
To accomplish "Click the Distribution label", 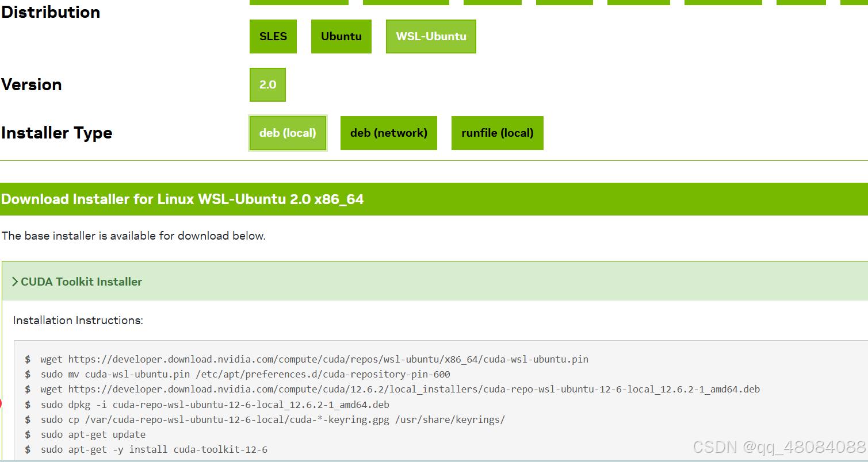I will (x=51, y=12).
